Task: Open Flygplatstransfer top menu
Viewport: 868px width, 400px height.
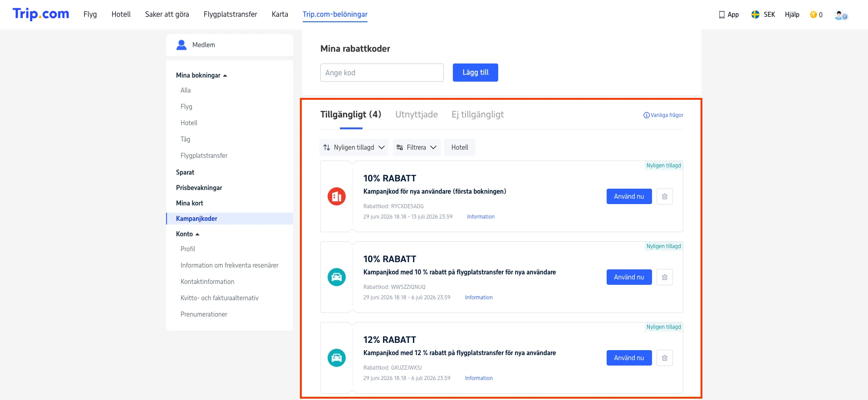Action: coord(230,14)
